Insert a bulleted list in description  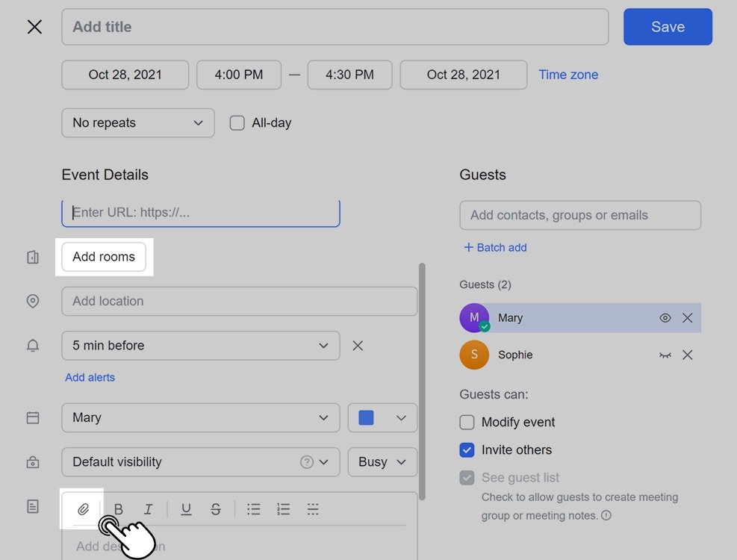coord(254,509)
